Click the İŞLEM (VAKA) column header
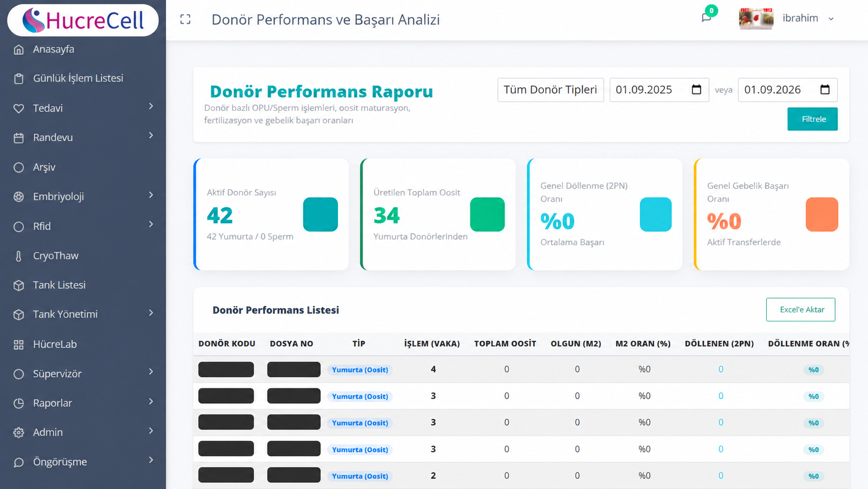The width and height of the screenshot is (868, 489). tap(432, 343)
